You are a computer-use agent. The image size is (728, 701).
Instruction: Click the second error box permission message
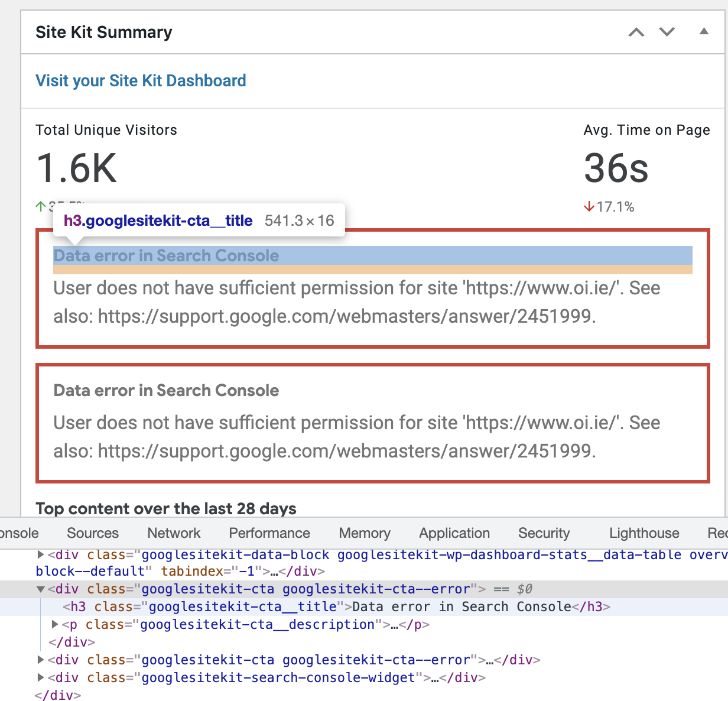[x=357, y=437]
